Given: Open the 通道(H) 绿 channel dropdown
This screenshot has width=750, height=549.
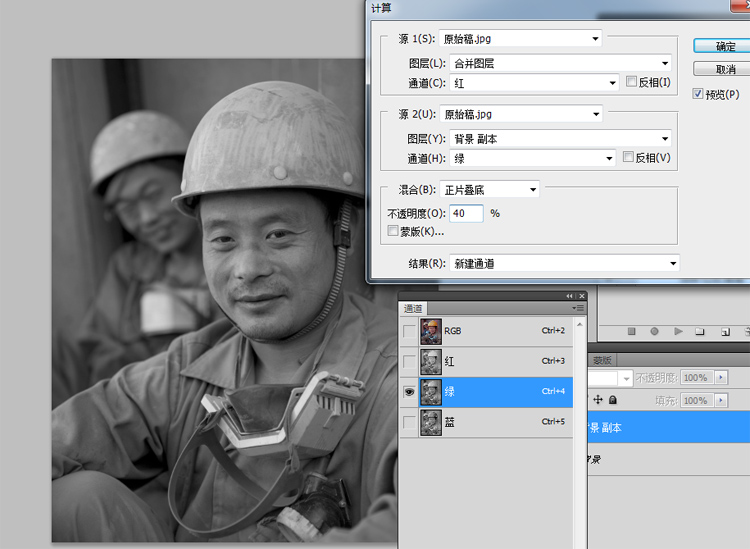Looking at the screenshot, I should [x=532, y=158].
